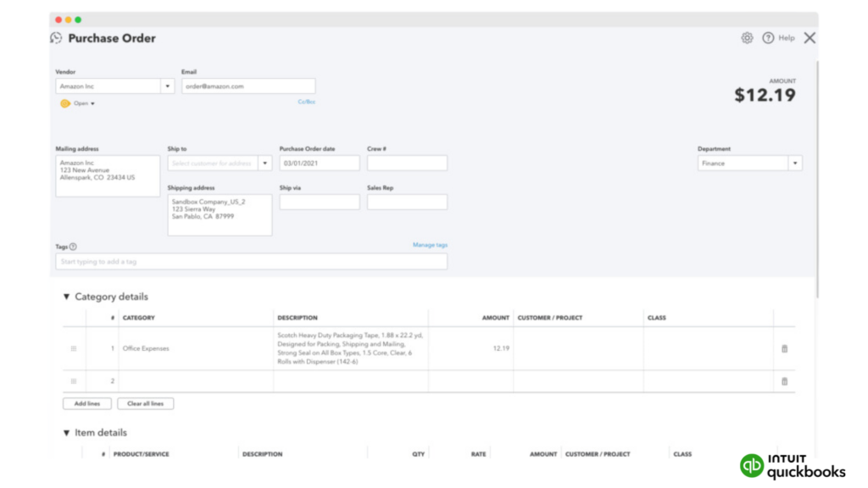Click the Tags info question icon
This screenshot has height=488, width=868.
[73, 247]
